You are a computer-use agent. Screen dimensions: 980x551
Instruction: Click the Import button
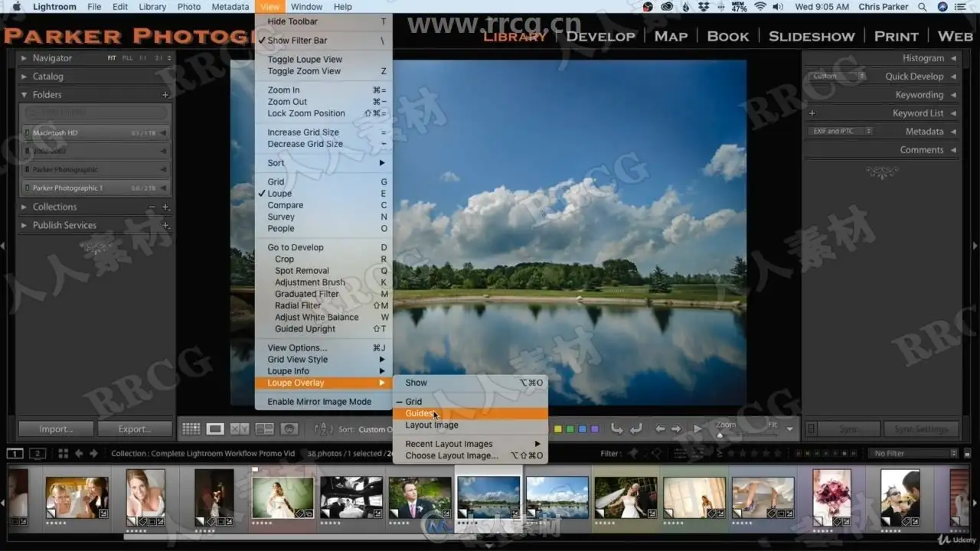(56, 429)
